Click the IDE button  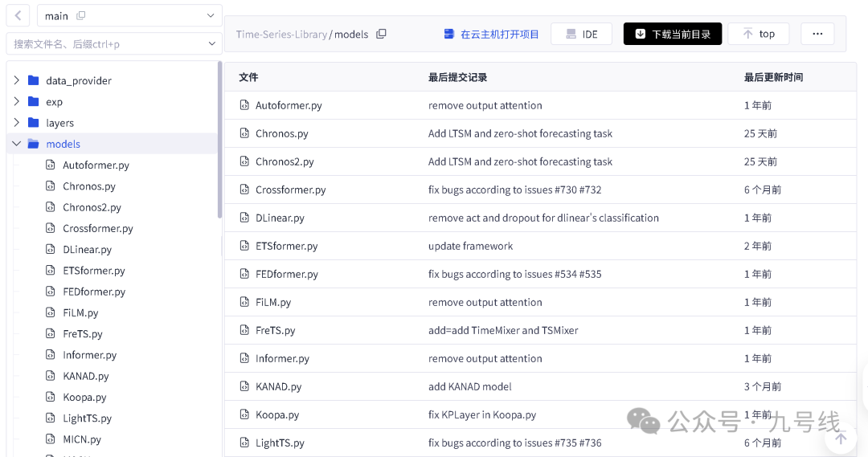581,34
